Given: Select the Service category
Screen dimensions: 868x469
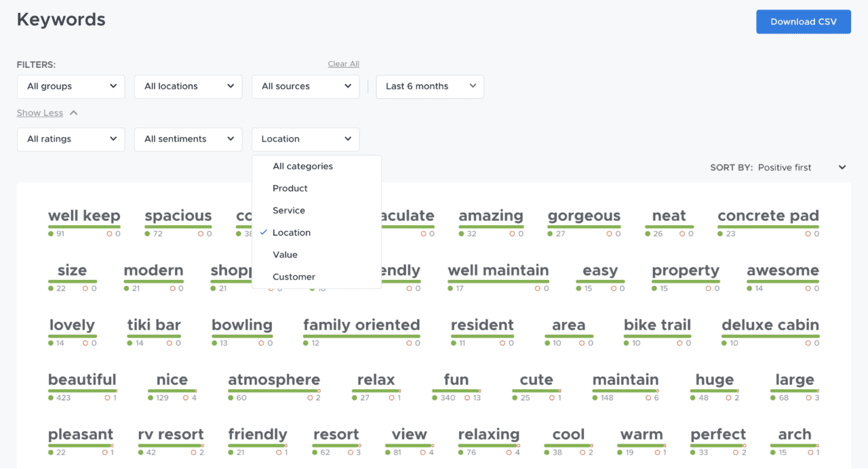Looking at the screenshot, I should point(288,210).
